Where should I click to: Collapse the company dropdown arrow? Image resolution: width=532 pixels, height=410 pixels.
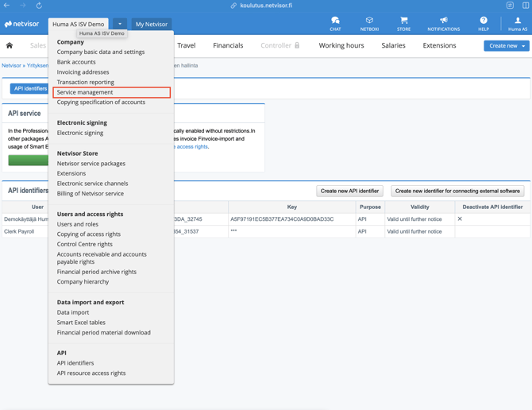point(120,24)
